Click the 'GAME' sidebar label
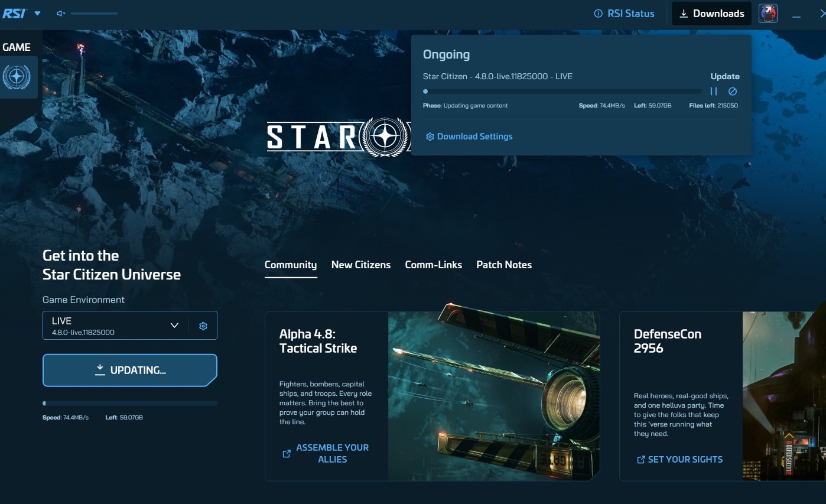This screenshot has height=504, width=826. pyautogui.click(x=17, y=47)
